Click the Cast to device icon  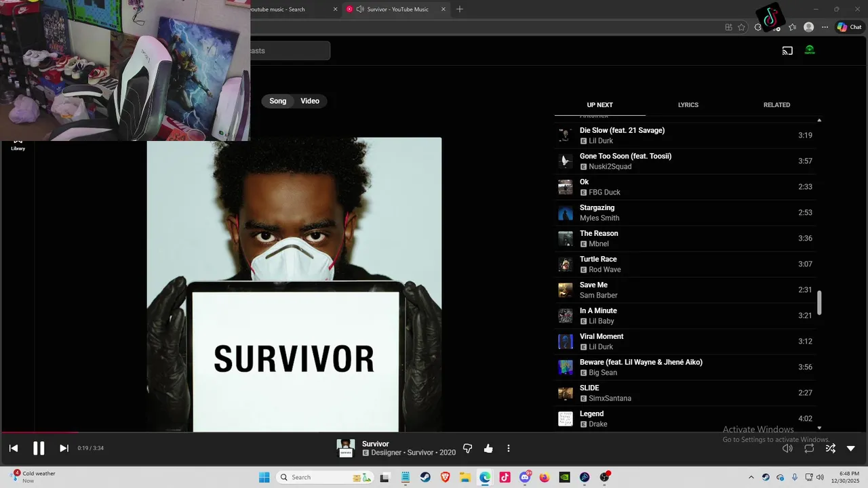point(787,50)
